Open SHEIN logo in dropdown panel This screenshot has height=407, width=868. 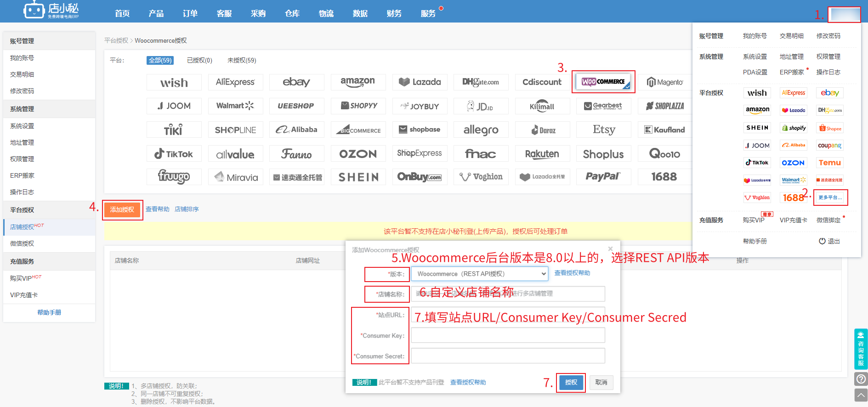click(757, 128)
